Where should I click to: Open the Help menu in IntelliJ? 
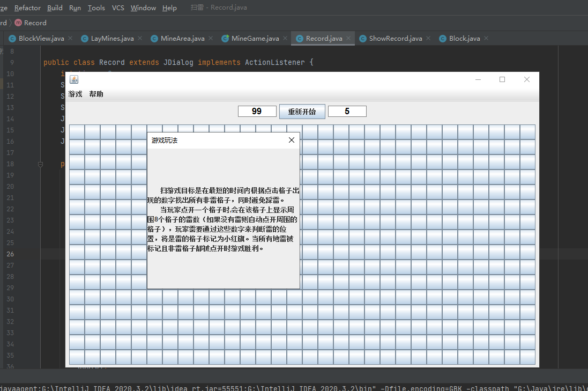[x=169, y=8]
